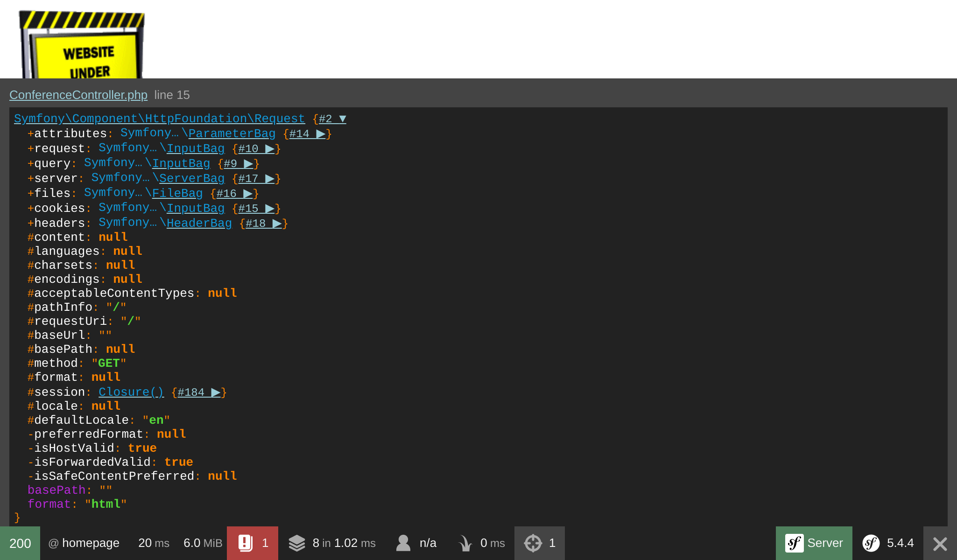Select the 20 ms performance section
957x560 pixels.
coord(154,543)
